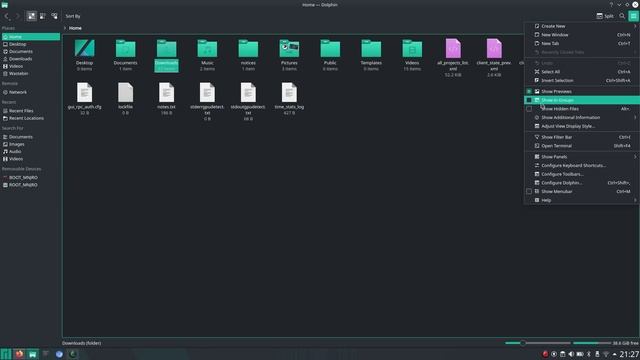Open the search magnifier in toolbar
The height and width of the screenshot is (360, 640).
tap(622, 16)
